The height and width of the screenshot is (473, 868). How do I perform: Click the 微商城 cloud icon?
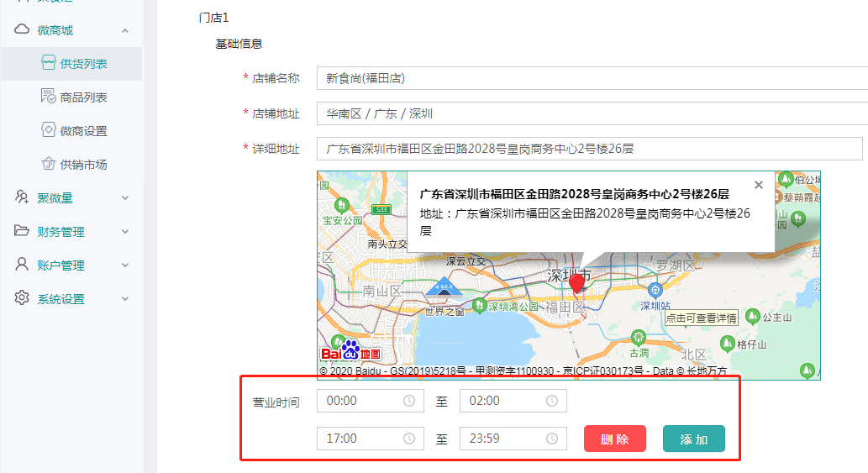point(22,30)
